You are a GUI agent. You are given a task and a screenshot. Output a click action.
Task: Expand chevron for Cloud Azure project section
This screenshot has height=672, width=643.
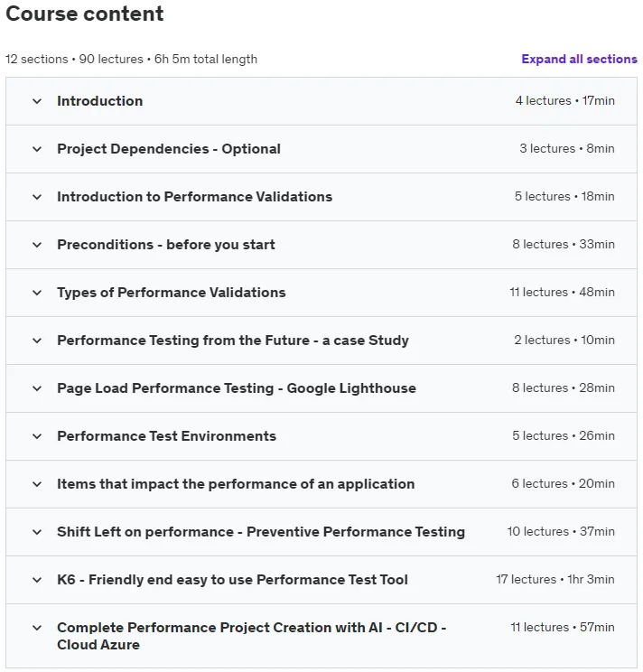(37, 629)
